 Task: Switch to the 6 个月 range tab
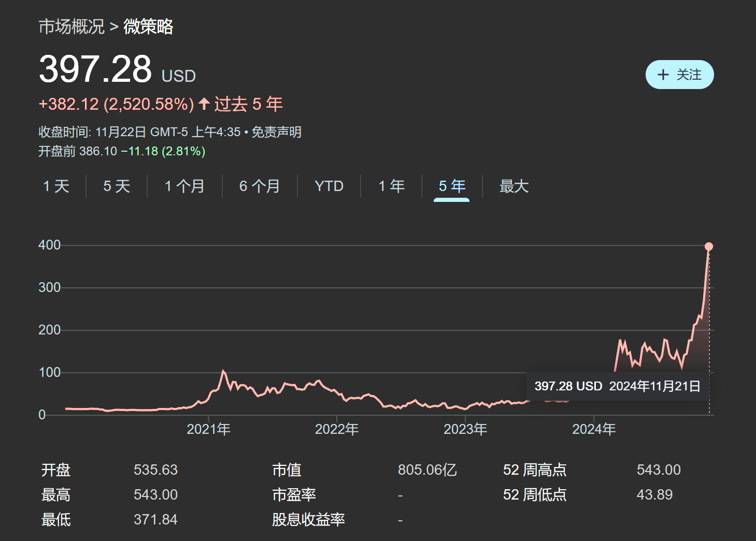260,186
